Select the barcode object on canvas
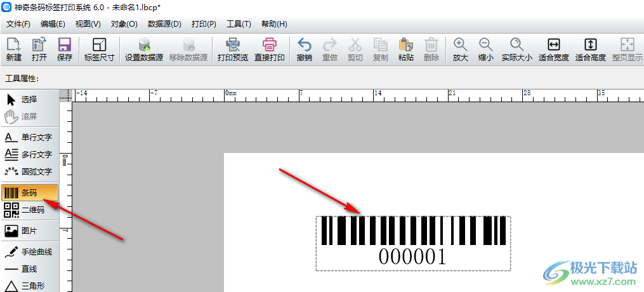The width and height of the screenshot is (644, 292). tap(413, 243)
